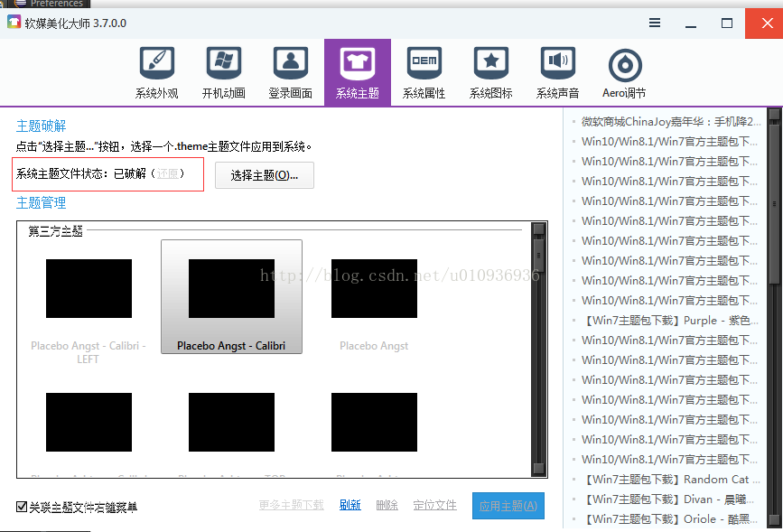Open 【Win7主题包下载】Random Cat item
Screen dimensions: 783x532
672,479
